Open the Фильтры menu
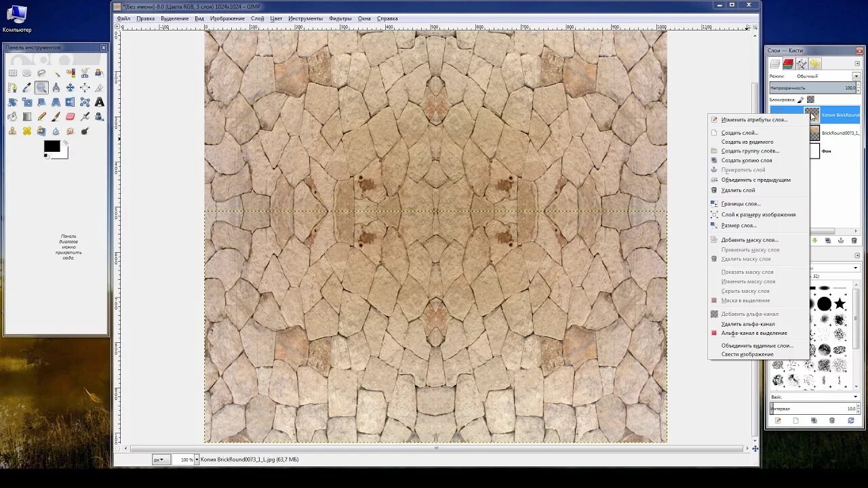The height and width of the screenshot is (488, 868). point(340,18)
